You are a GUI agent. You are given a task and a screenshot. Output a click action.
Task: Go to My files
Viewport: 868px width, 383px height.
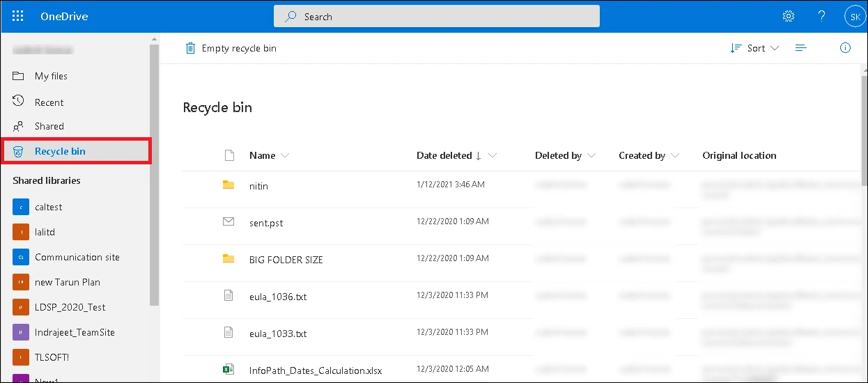click(51, 76)
